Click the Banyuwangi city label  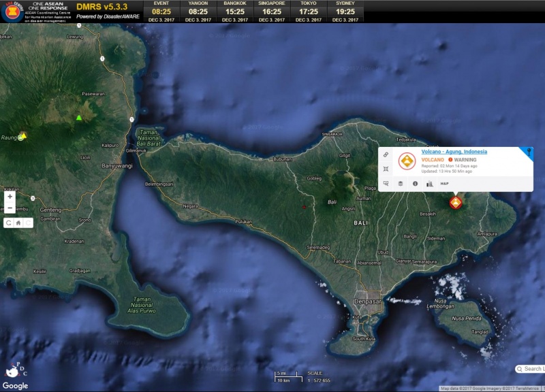click(117, 165)
